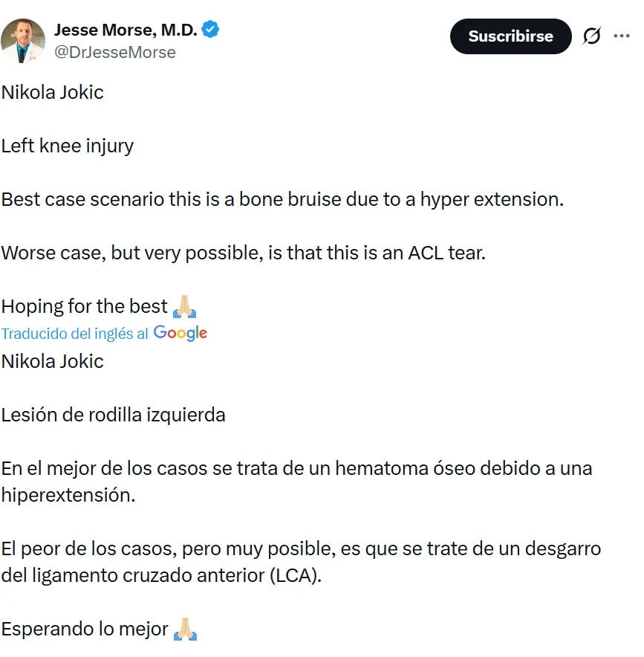This screenshot has height=657, width=644.
Task: Click the "Worse case, but very possible" sentence
Action: pos(243,253)
